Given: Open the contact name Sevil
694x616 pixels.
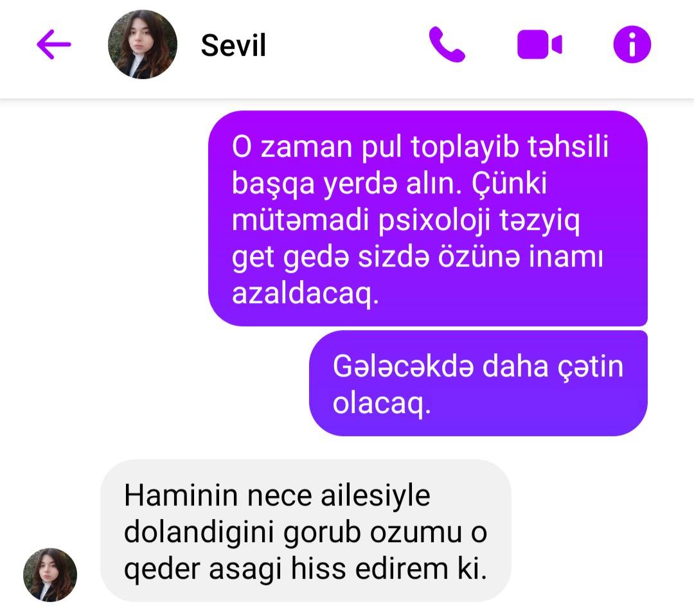Looking at the screenshot, I should point(233,45).
